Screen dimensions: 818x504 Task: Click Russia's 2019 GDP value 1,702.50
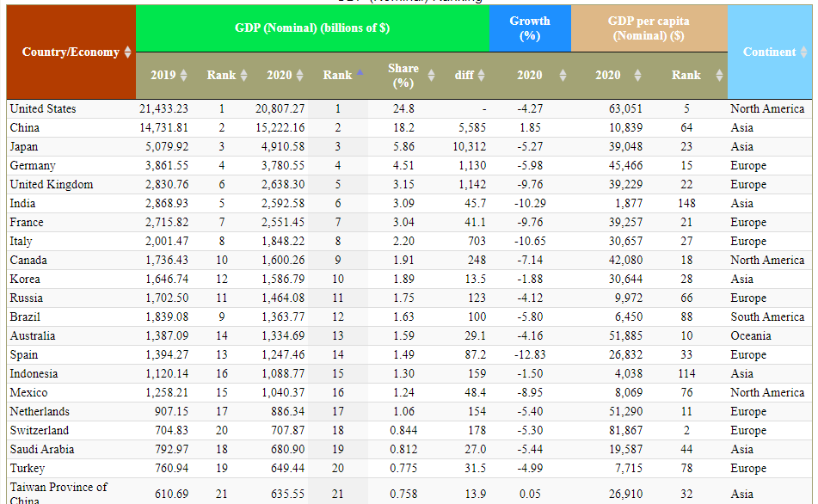pos(167,298)
